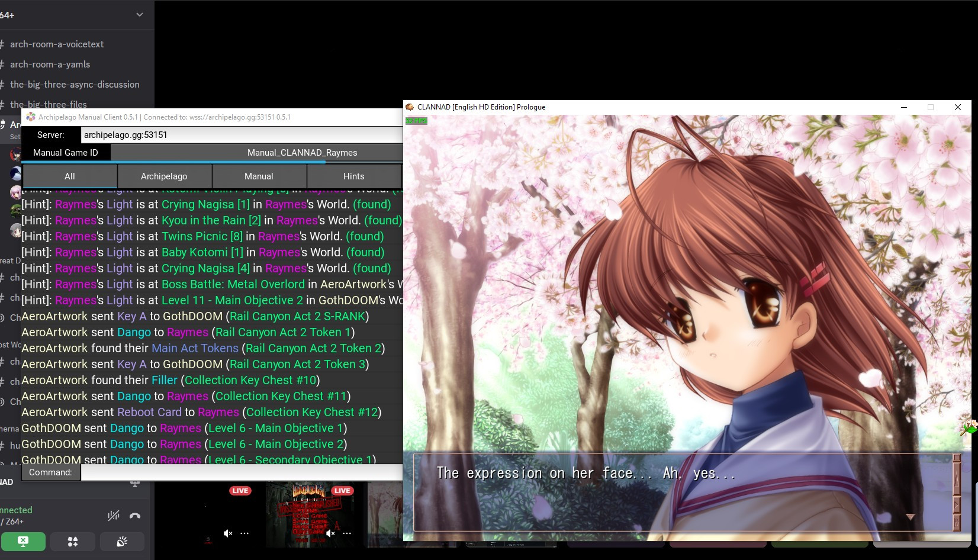Click log line 'Rail Canyon Act 2 Token 3'
This screenshot has width=978, height=560.
pos(195,364)
